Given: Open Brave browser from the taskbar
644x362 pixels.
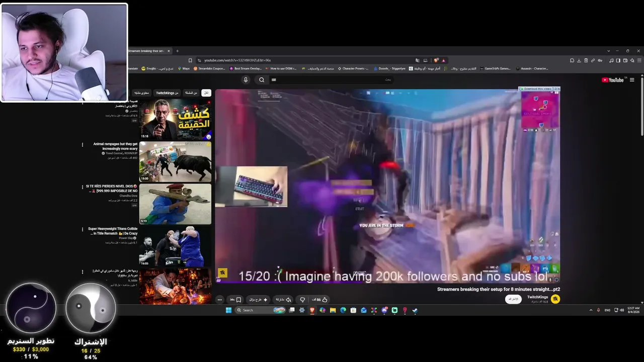Looking at the screenshot, I should click(x=312, y=310).
